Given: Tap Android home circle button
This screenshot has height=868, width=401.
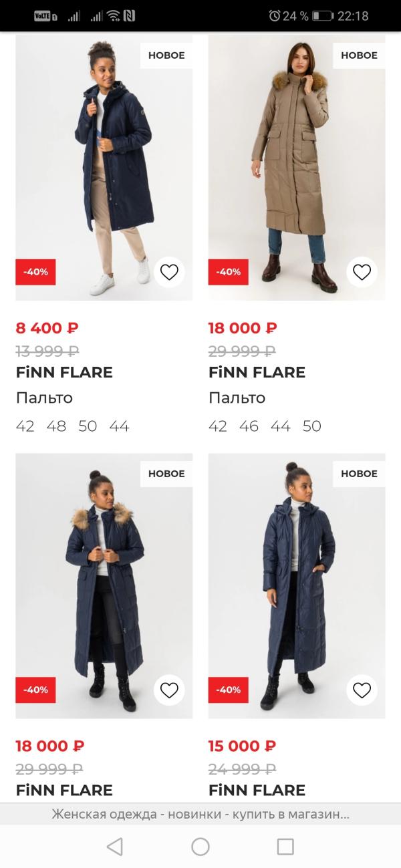Looking at the screenshot, I should point(200,847).
